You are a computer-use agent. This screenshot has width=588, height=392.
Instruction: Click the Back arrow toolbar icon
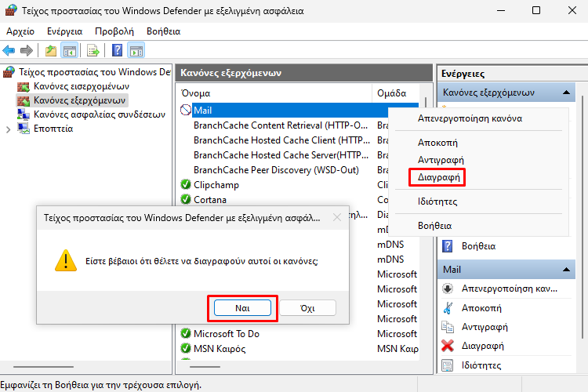click(9, 50)
